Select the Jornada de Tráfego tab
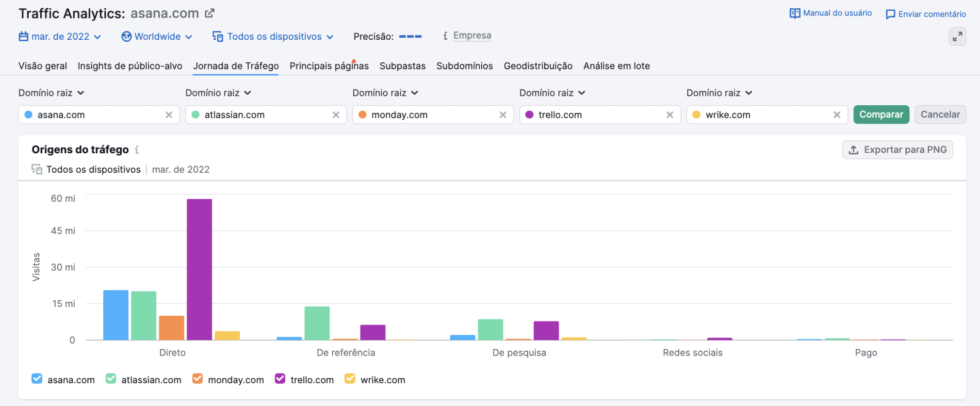The width and height of the screenshot is (980, 406). coord(236,66)
